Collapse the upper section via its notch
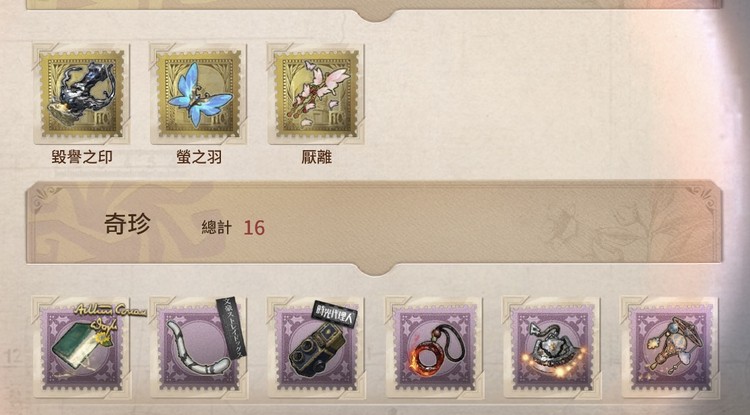This screenshot has height=415, width=750. pyautogui.click(x=377, y=15)
